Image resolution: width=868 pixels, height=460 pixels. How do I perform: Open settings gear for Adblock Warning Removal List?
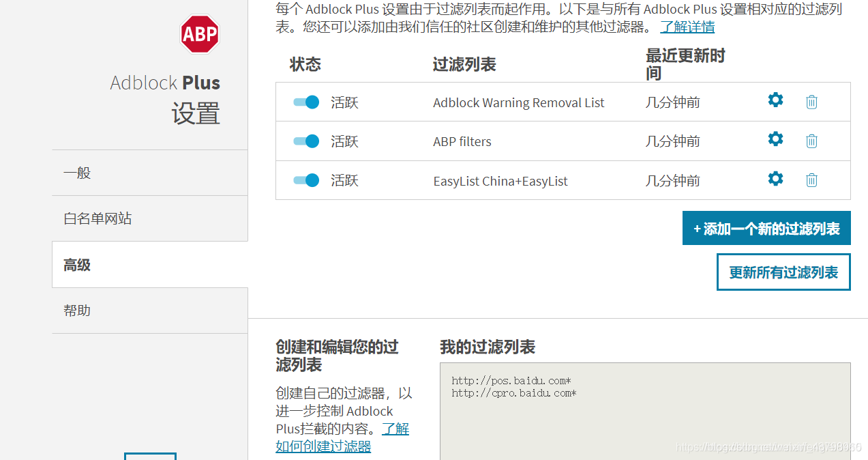coord(775,100)
